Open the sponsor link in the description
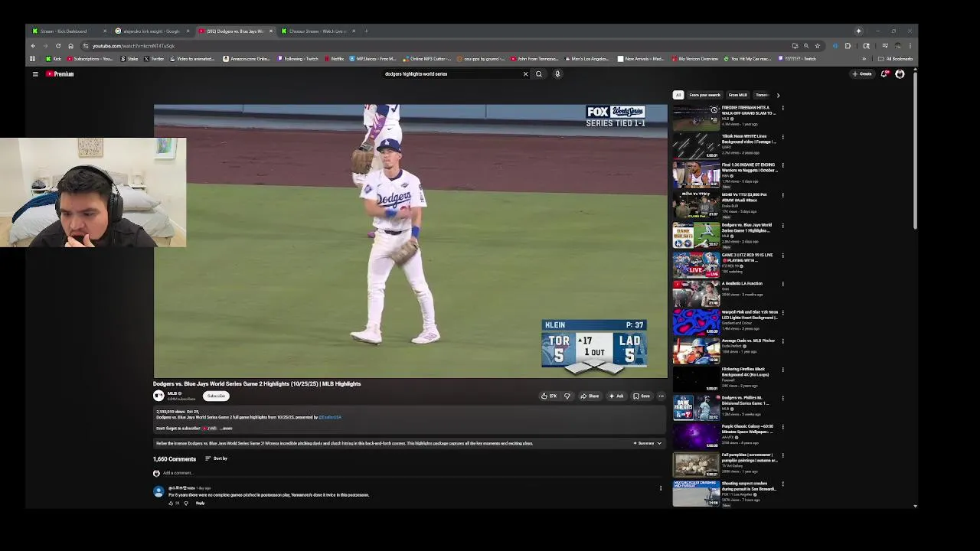The image size is (980, 551). click(x=330, y=418)
